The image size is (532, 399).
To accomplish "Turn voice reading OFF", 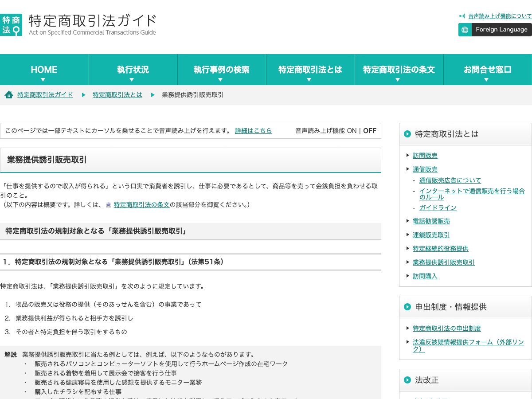I will coord(370,131).
